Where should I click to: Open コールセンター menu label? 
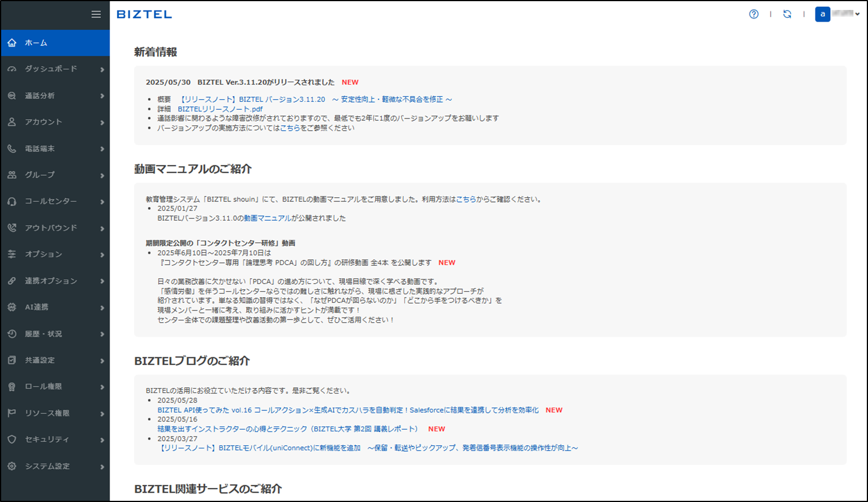pos(51,201)
